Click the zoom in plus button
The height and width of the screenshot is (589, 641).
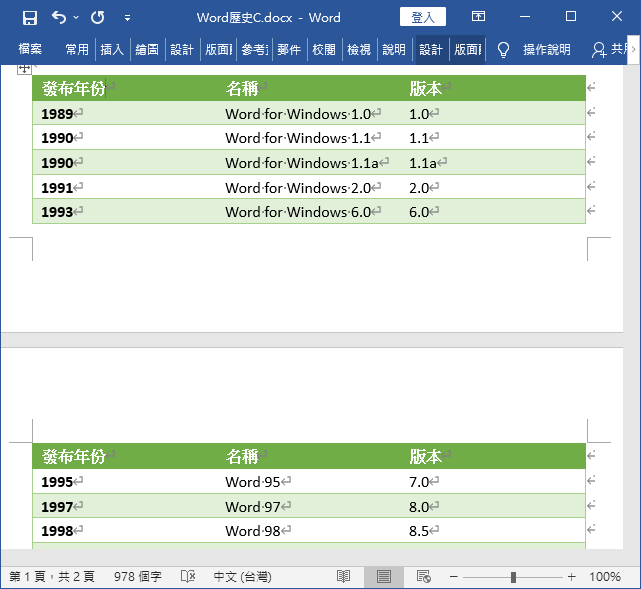(572, 577)
